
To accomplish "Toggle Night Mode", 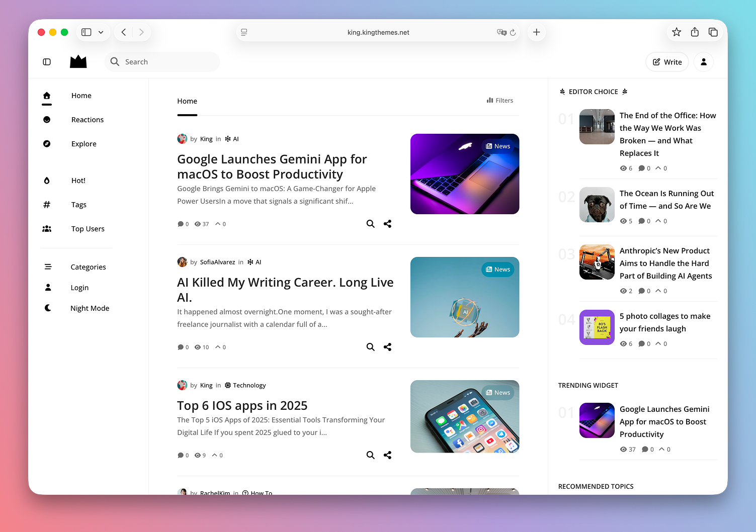I will (x=90, y=308).
